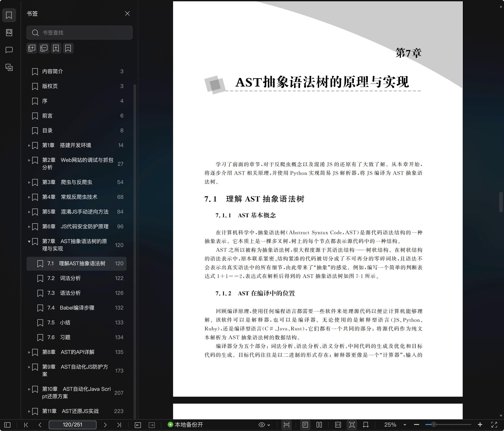Go back to previous view
The width and height of the screenshot is (504, 431).
pos(138,425)
